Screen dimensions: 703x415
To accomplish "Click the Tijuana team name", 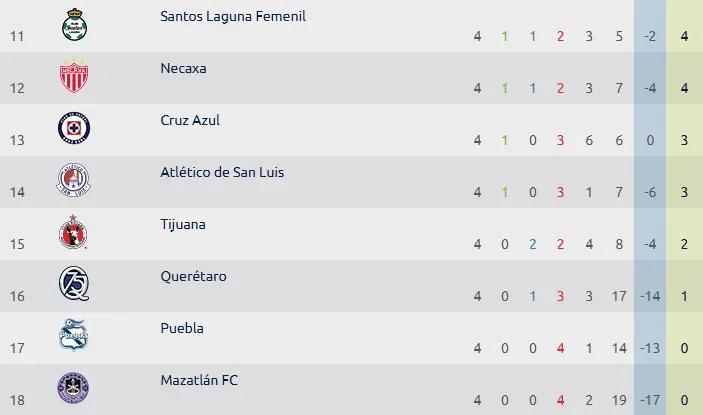I will tap(183, 224).
